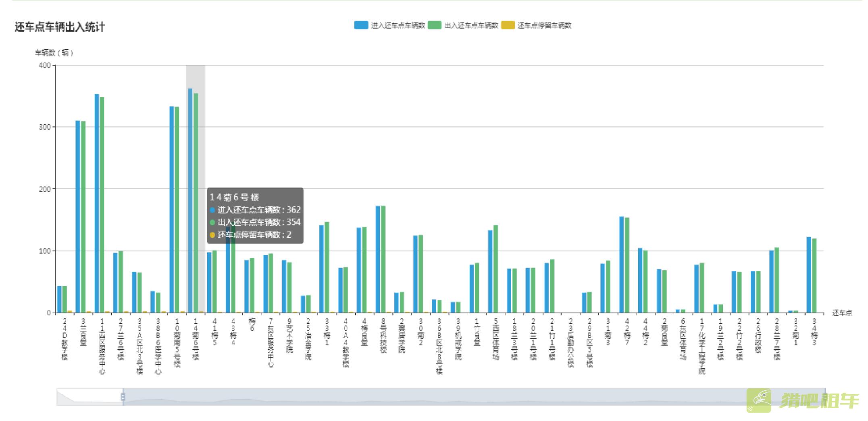Click the green bar for 11西区服务中心
This screenshot has height=421, width=868.
point(102,205)
